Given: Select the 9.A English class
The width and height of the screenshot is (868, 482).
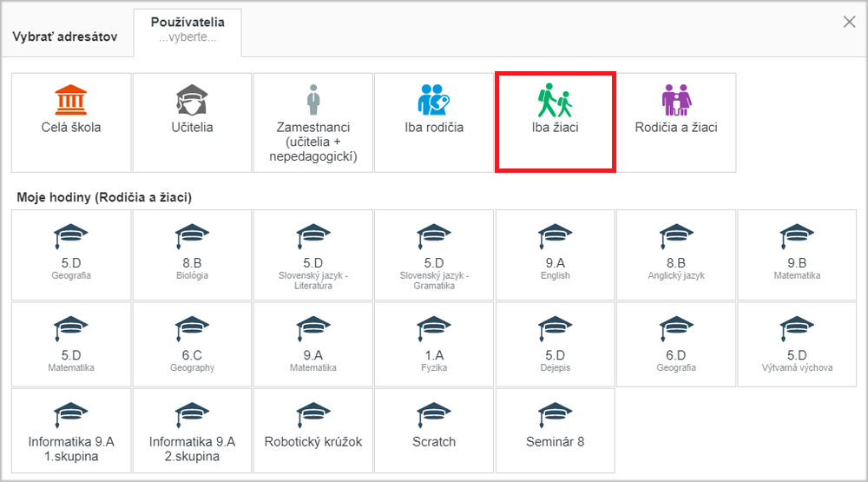Looking at the screenshot, I should [556, 254].
